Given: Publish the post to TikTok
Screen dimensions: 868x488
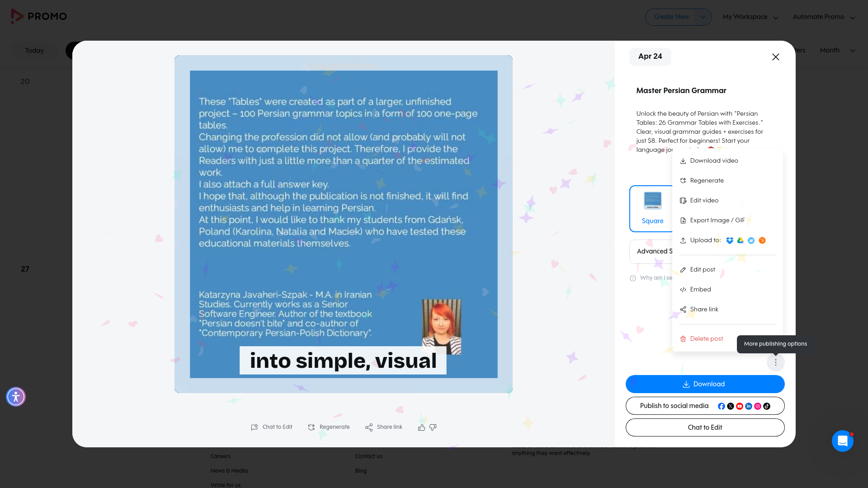Looking at the screenshot, I should click(x=767, y=406).
